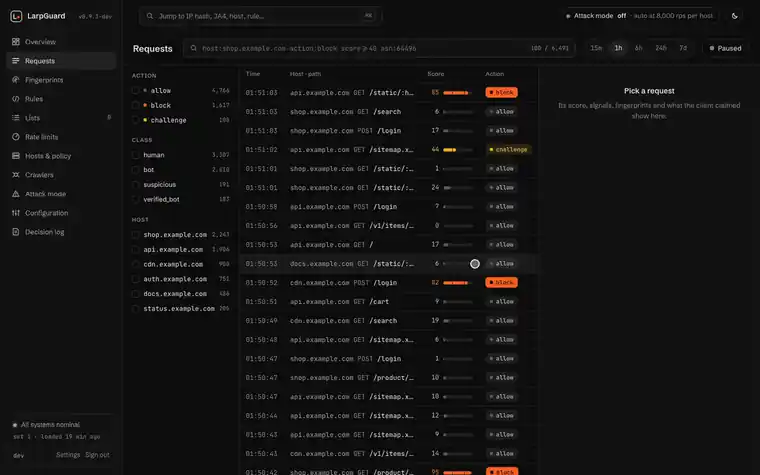Select the 01:50:58 api.example.com POST /login row
This screenshot has height=475, width=760.
click(389, 206)
